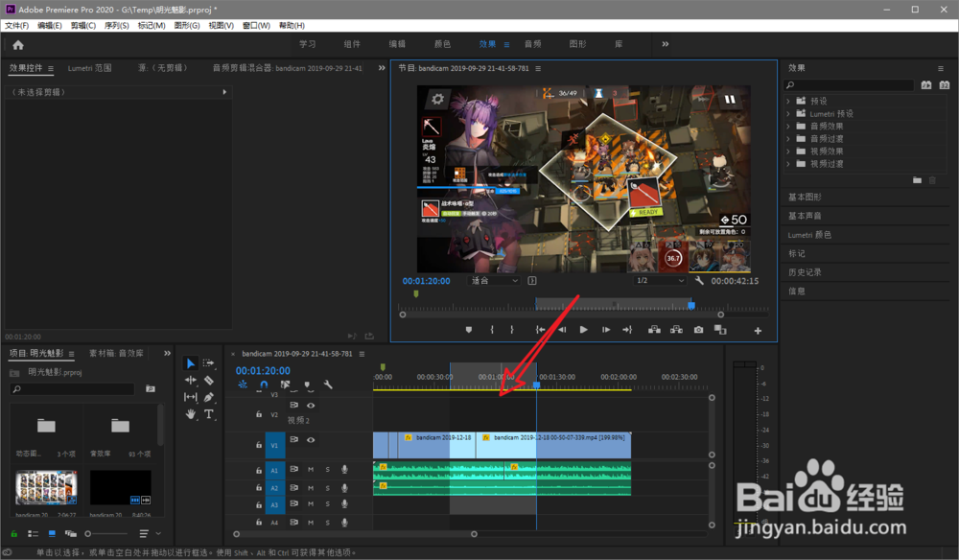Toggle lock on track V1
The image size is (959, 560).
[259, 446]
